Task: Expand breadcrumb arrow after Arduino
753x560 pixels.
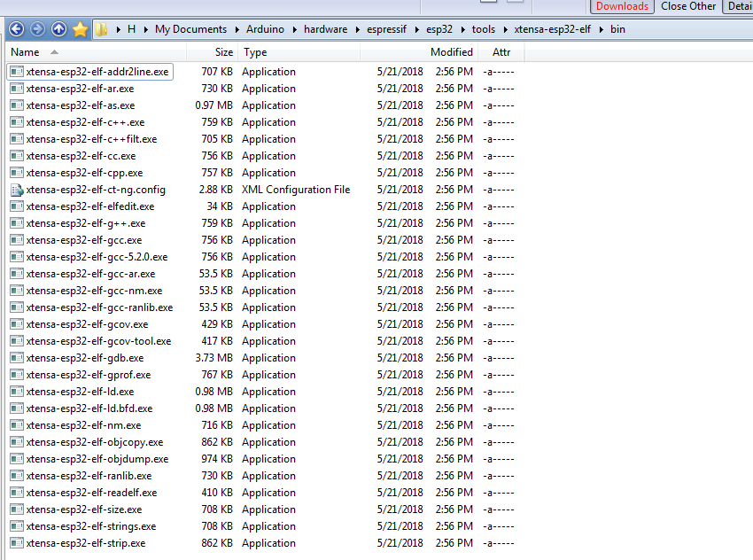Action: (294, 30)
